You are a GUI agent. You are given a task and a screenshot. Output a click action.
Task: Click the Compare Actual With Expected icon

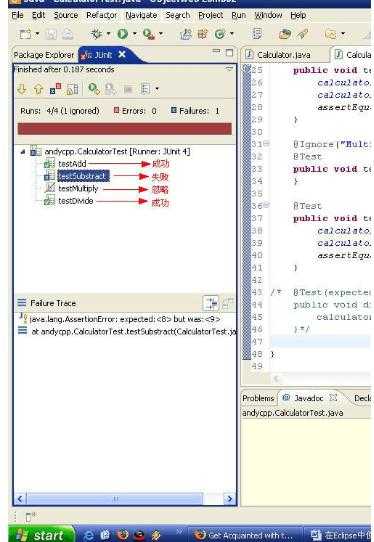click(227, 303)
